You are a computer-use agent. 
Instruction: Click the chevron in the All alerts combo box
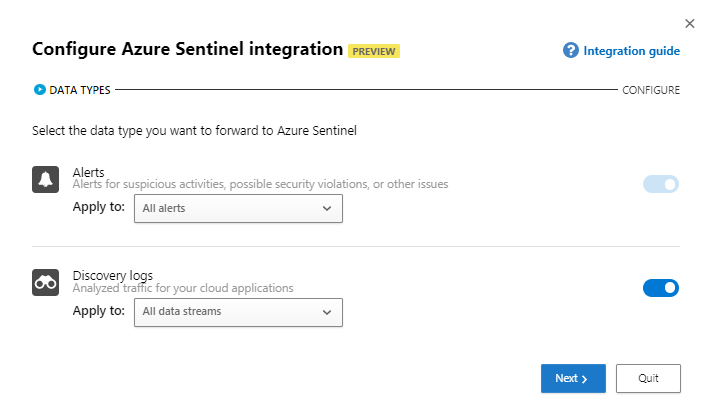point(327,208)
